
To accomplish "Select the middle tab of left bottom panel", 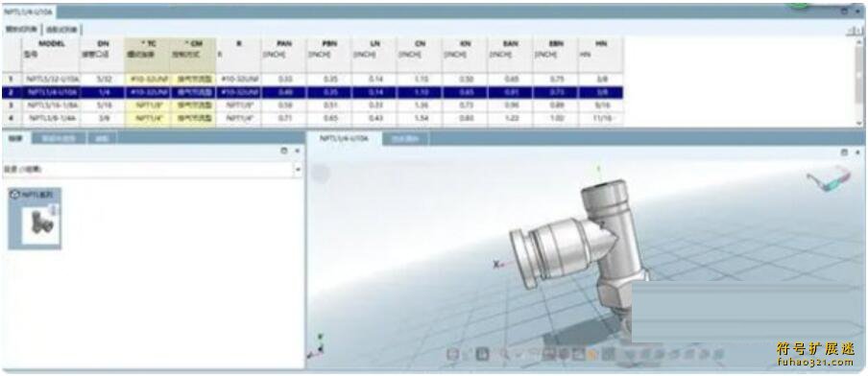I will (59, 138).
